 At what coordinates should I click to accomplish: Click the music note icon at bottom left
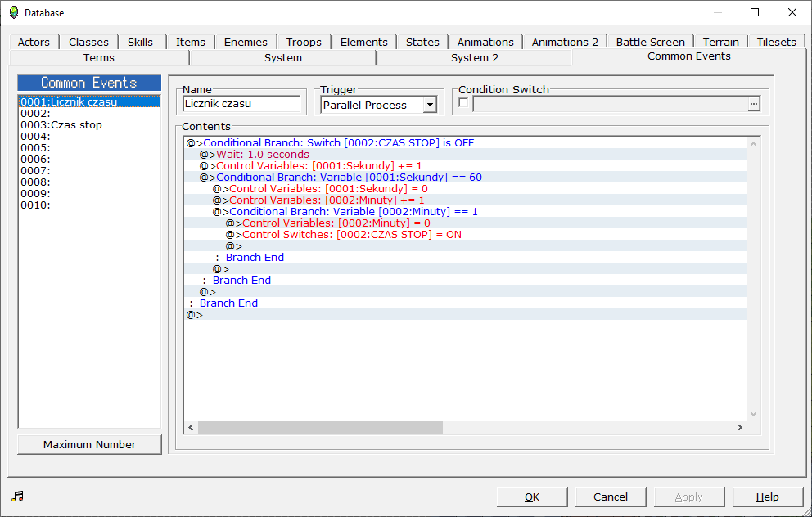(x=18, y=497)
